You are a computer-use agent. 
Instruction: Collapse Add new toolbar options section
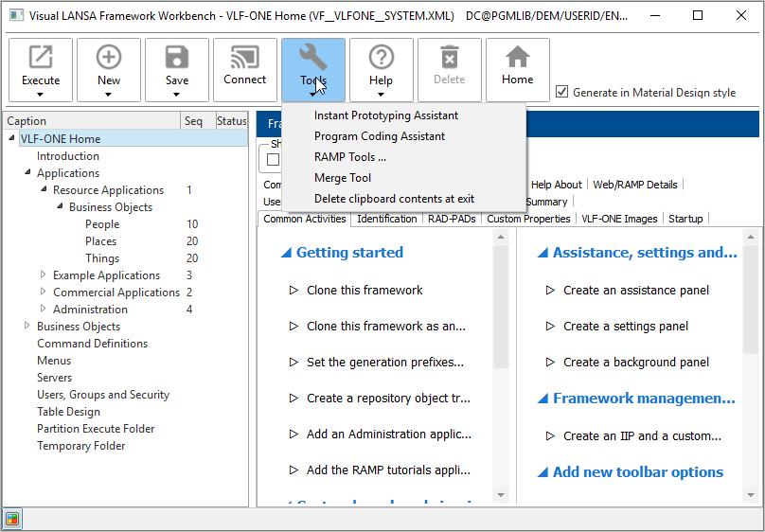(543, 472)
